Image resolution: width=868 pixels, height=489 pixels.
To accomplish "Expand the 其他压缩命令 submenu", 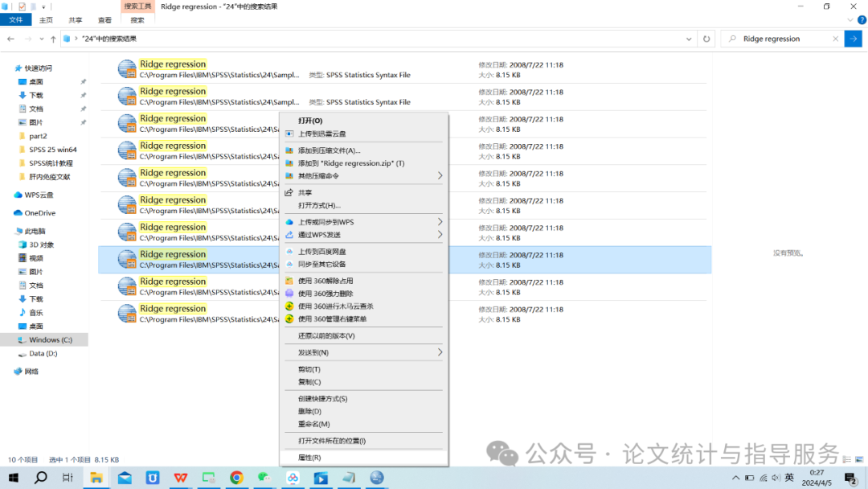I will (x=364, y=175).
